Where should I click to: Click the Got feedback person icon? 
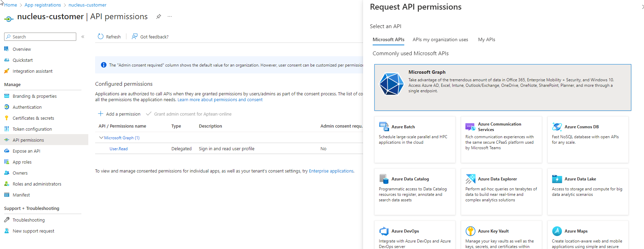[x=135, y=36]
